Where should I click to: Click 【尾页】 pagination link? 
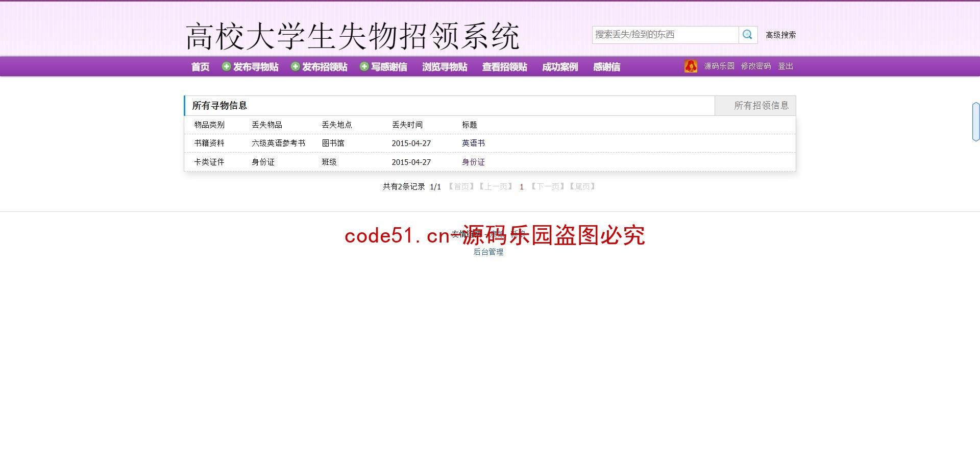582,187
